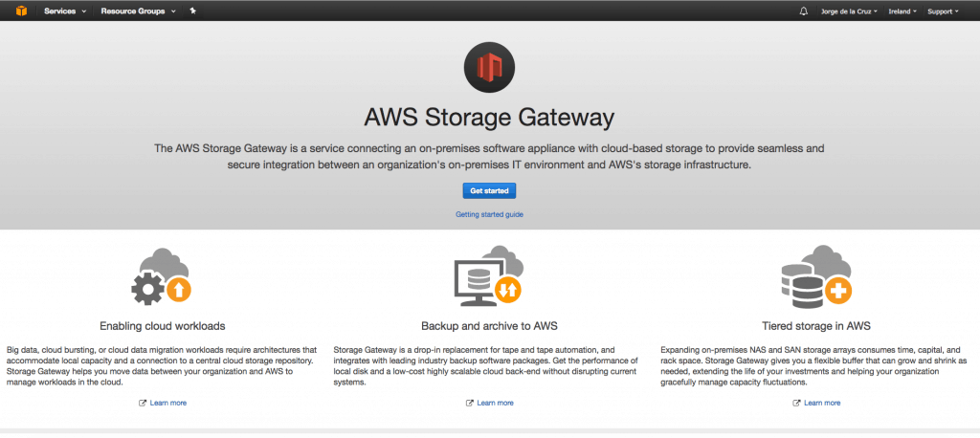This screenshot has width=980, height=438.
Task: Open the Getting started guide link
Action: pos(489,214)
